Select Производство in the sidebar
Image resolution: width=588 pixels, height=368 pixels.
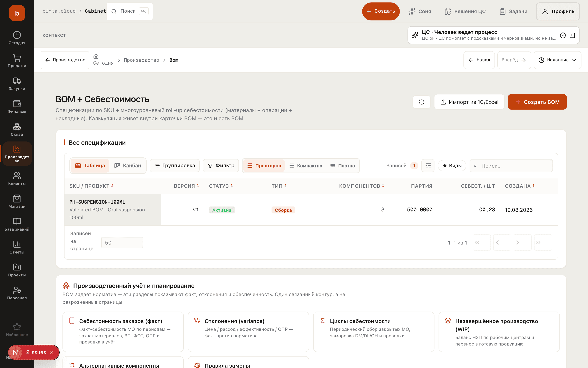pyautogui.click(x=17, y=154)
